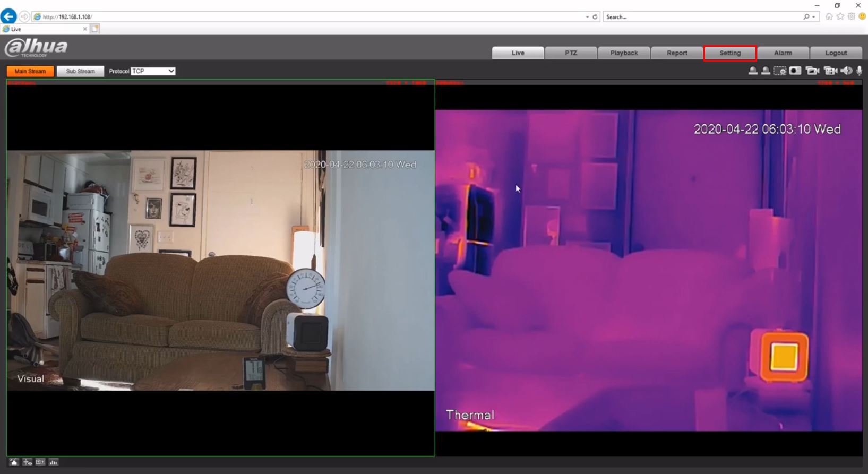The image size is (868, 474).
Task: Switch to Main Stream
Action: click(x=30, y=71)
